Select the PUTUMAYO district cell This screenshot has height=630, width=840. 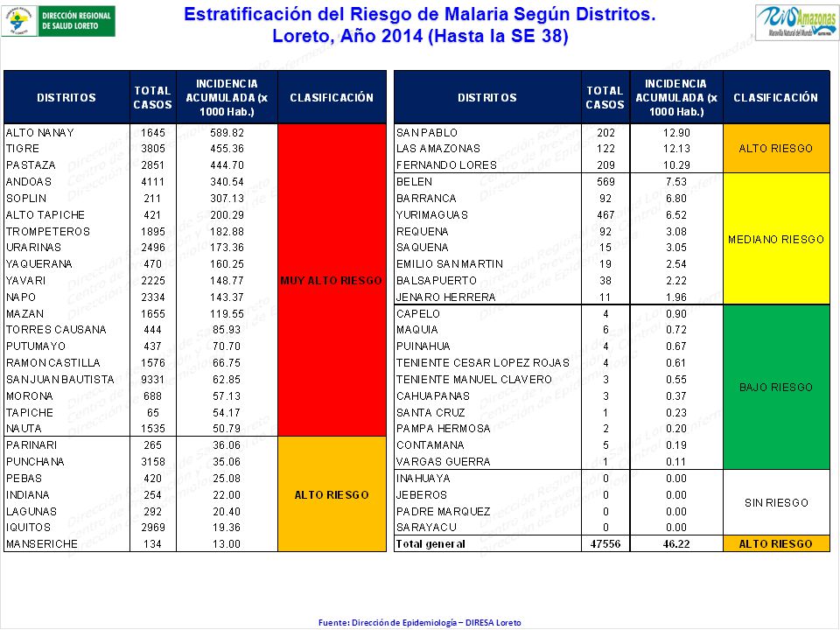tap(67, 346)
